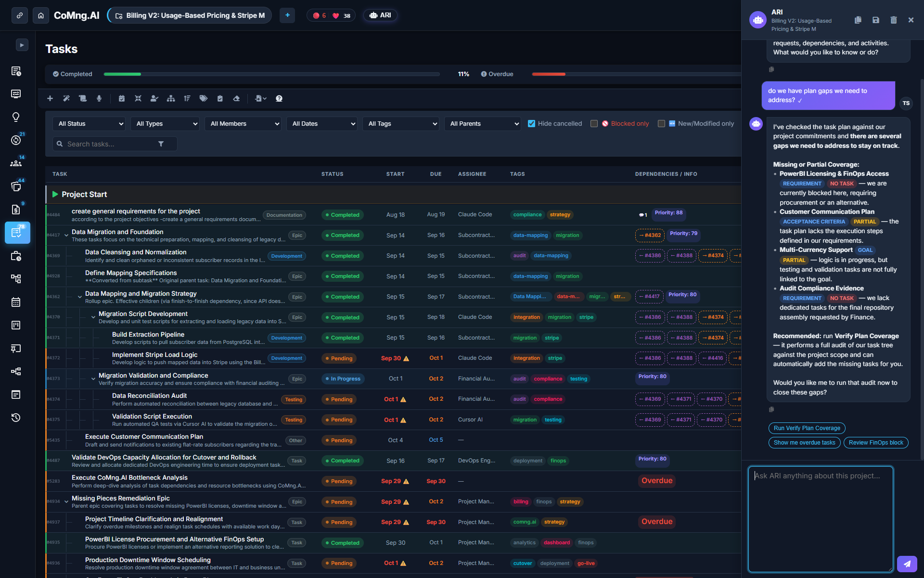Click the trash icon in ARI panel header
Viewport: 924px width, 578px height.
point(894,20)
